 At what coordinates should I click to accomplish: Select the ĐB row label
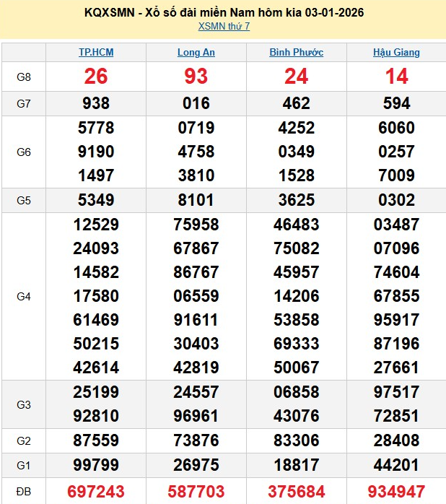coord(24,491)
